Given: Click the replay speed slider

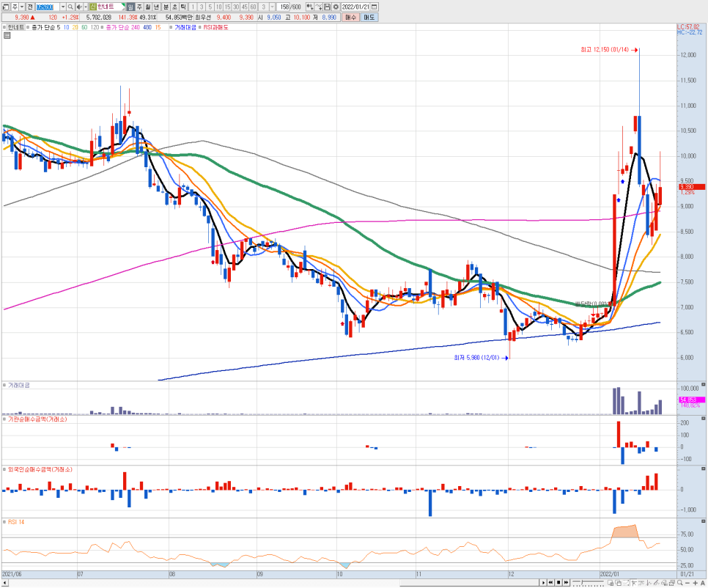Looking at the screenshot, I should coord(588,583).
